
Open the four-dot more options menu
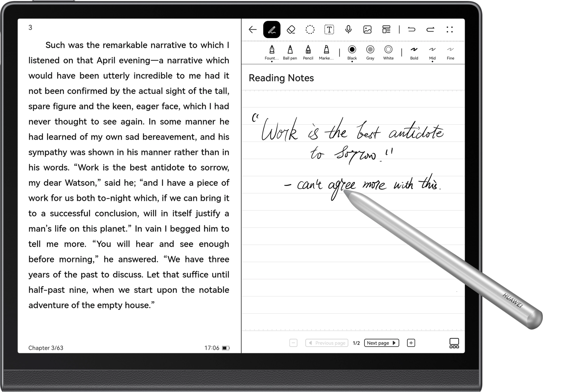(x=450, y=29)
